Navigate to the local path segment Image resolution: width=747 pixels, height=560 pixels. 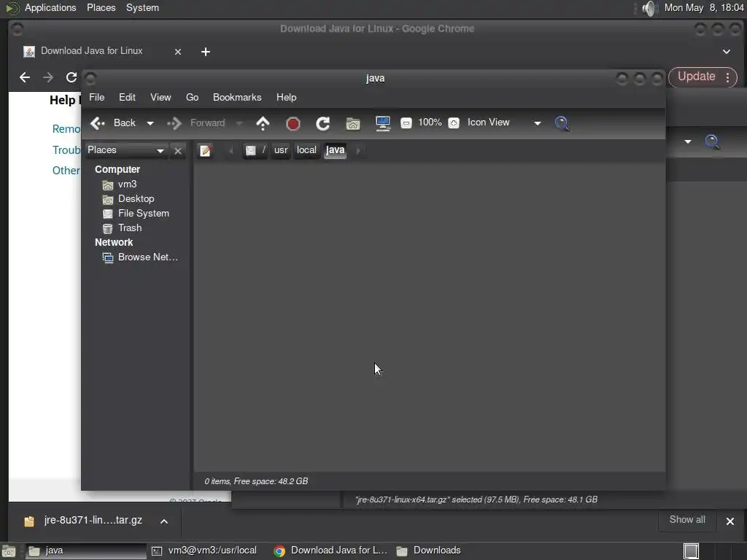[306, 150]
